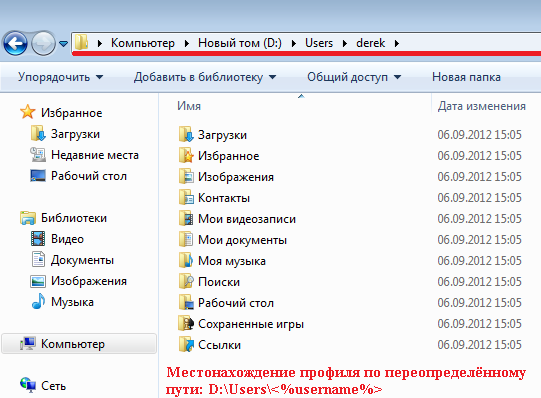The height and width of the screenshot is (398, 541).
Task: Select Изображения folder icon in file list
Action: point(186,176)
